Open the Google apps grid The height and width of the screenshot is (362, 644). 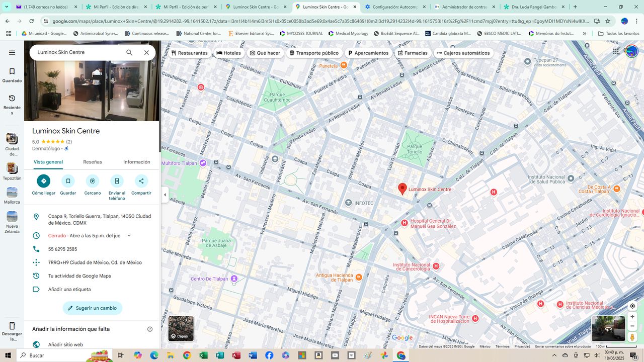coord(616,51)
